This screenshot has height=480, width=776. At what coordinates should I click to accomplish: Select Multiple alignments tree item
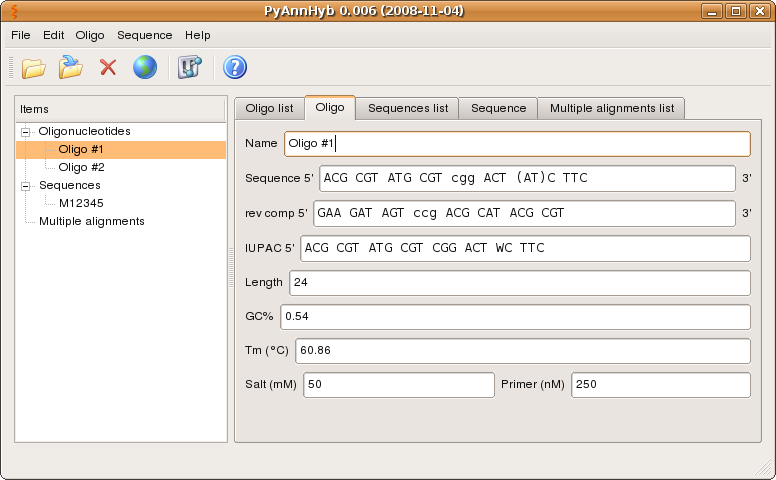click(92, 221)
